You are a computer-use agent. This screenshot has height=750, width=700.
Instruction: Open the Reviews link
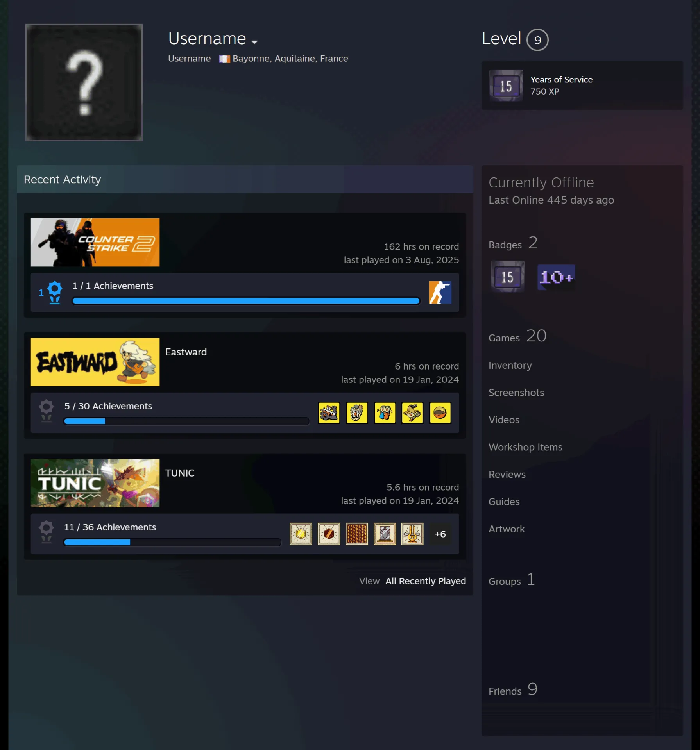click(507, 475)
